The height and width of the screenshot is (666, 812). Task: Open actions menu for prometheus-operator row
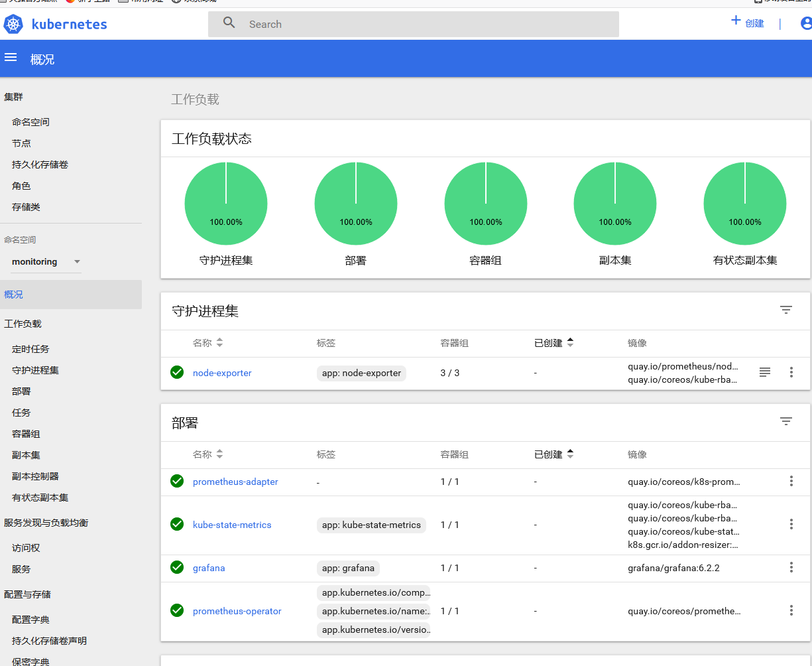click(791, 610)
